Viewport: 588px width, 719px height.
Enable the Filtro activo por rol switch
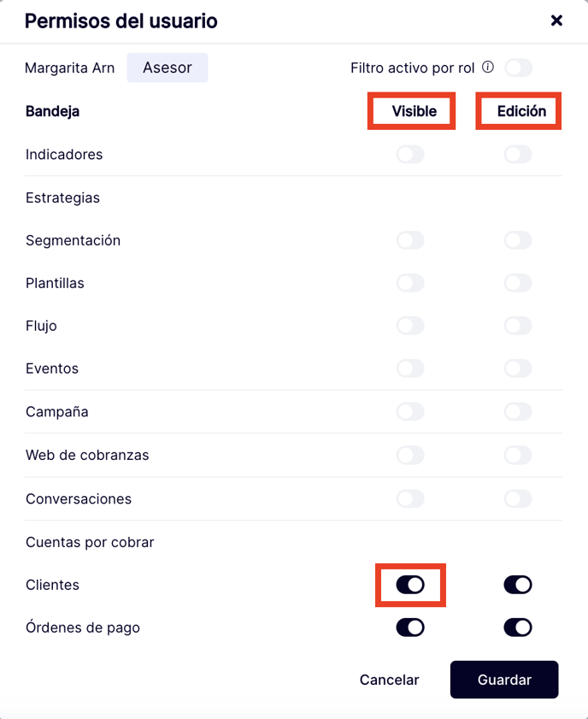(518, 68)
